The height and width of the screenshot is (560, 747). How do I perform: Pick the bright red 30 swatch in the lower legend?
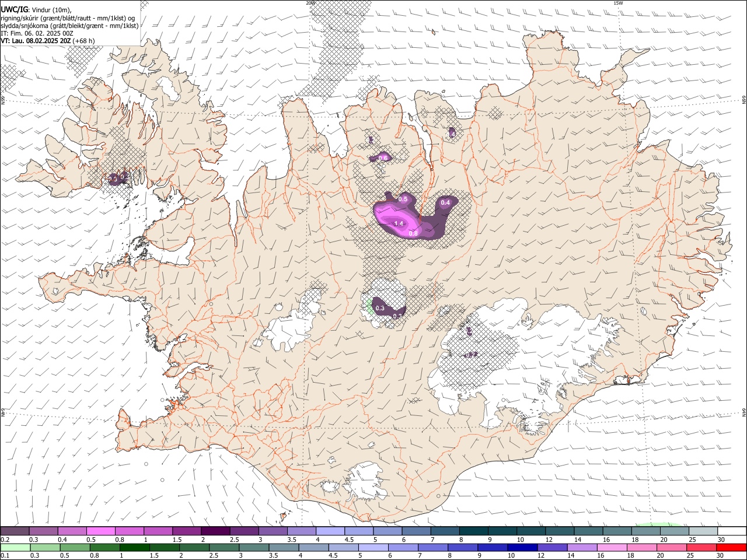[731, 547]
